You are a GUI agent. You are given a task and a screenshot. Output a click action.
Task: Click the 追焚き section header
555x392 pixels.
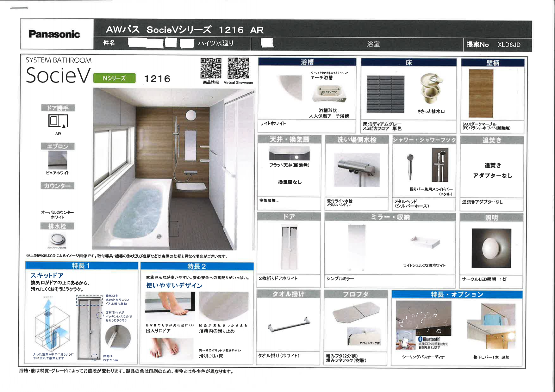click(492, 140)
